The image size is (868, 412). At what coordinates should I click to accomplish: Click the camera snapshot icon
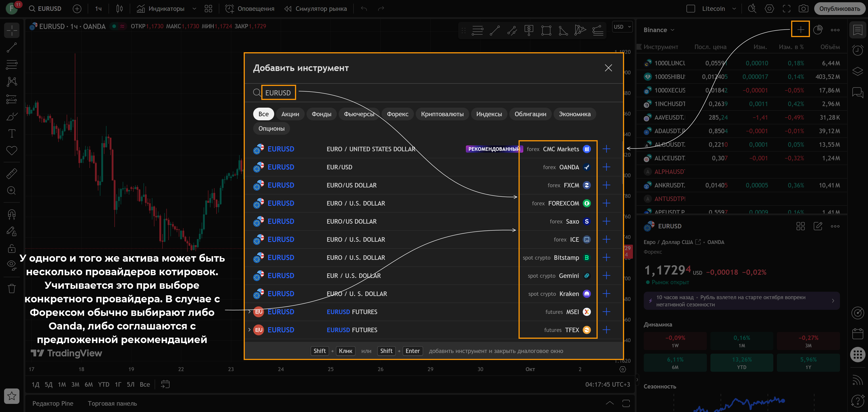(x=803, y=9)
